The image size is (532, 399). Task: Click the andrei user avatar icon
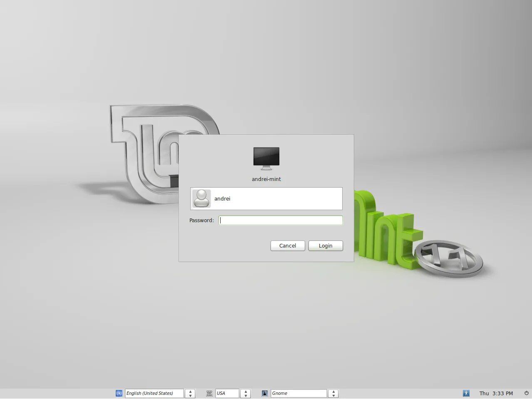click(201, 198)
